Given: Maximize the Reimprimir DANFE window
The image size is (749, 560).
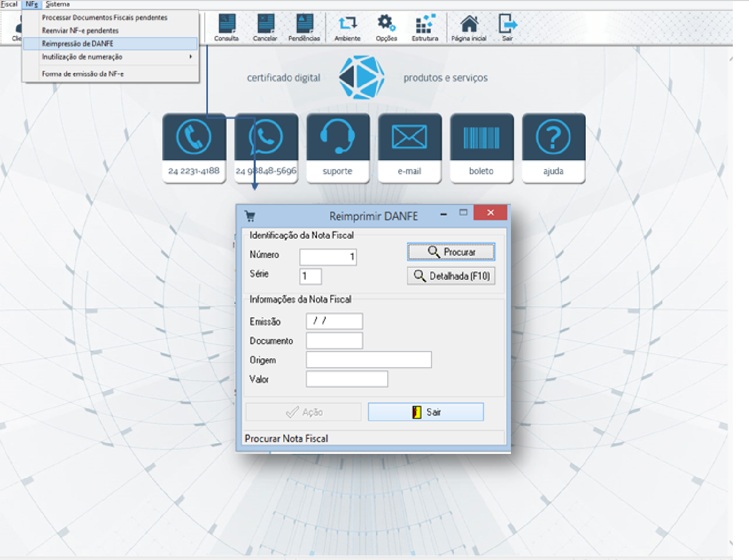Looking at the screenshot, I should 463,213.
